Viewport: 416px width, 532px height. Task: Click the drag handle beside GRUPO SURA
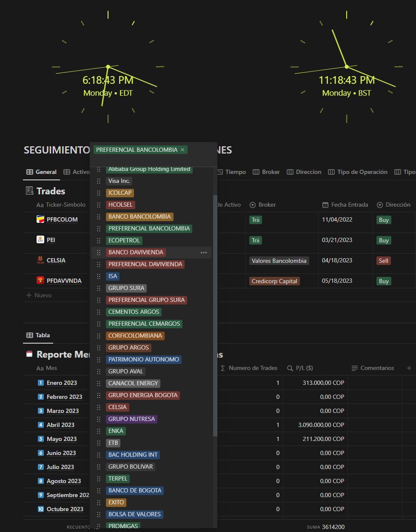(99, 288)
